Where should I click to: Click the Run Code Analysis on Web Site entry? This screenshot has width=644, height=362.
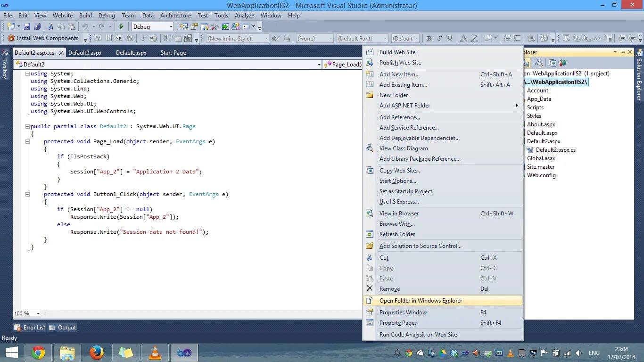click(x=443, y=335)
